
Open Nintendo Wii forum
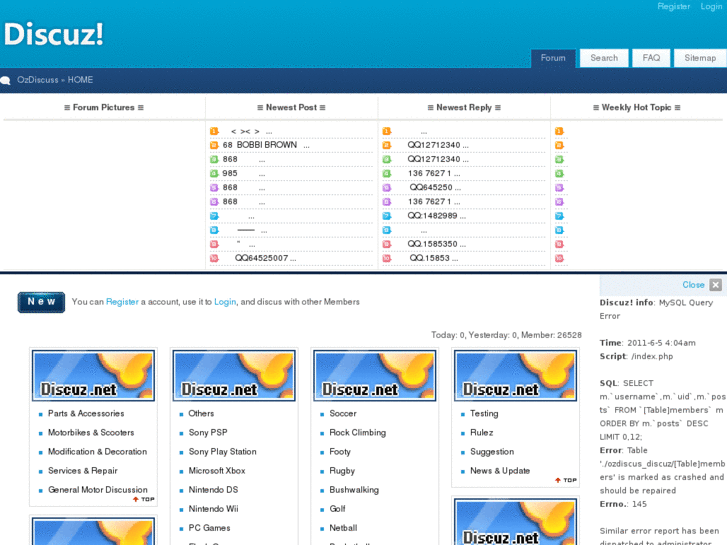tap(213, 508)
